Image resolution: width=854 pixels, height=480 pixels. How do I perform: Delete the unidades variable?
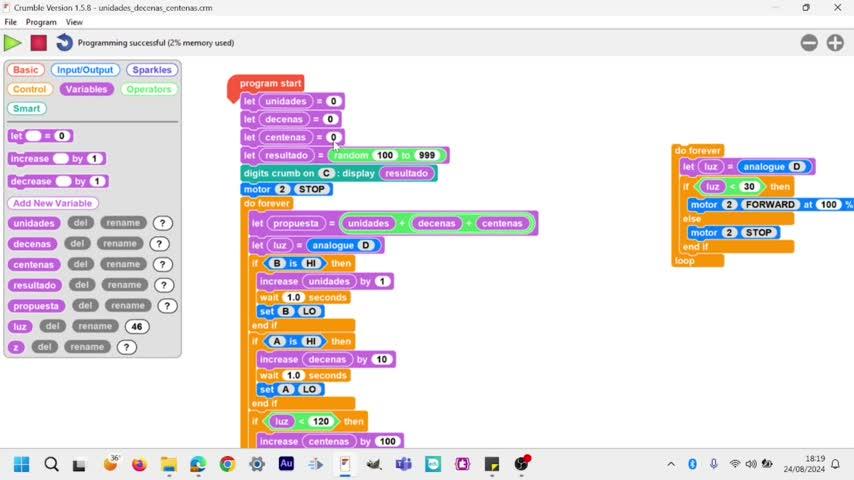[81, 223]
